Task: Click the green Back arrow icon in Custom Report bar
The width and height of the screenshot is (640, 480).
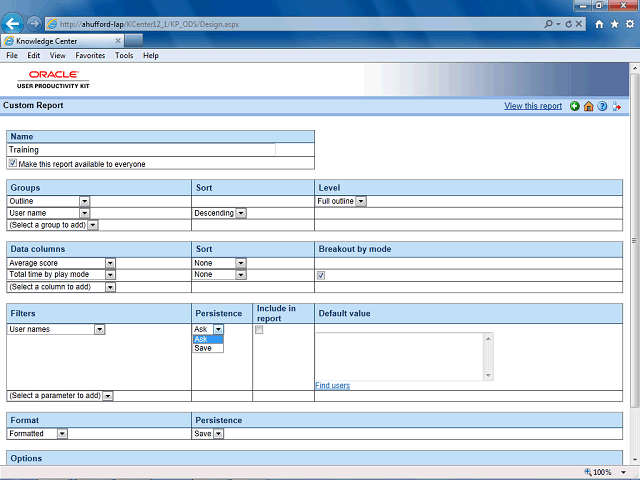Action: [x=575, y=106]
